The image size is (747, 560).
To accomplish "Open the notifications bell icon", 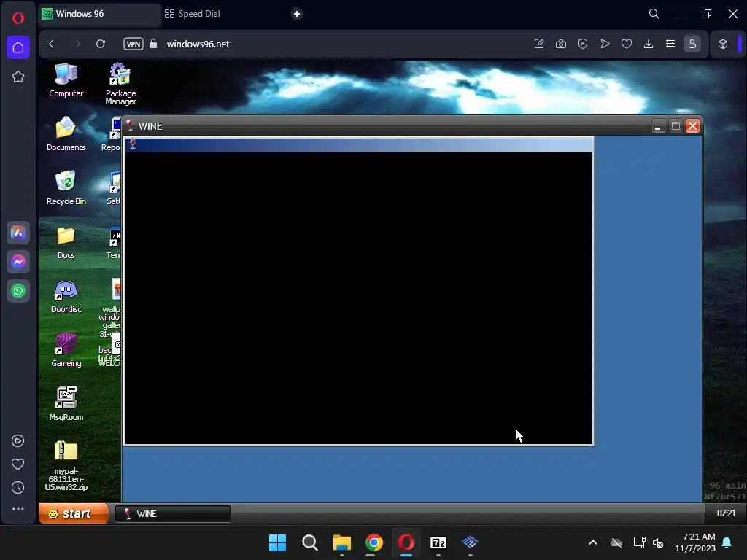I will pyautogui.click(x=727, y=542).
